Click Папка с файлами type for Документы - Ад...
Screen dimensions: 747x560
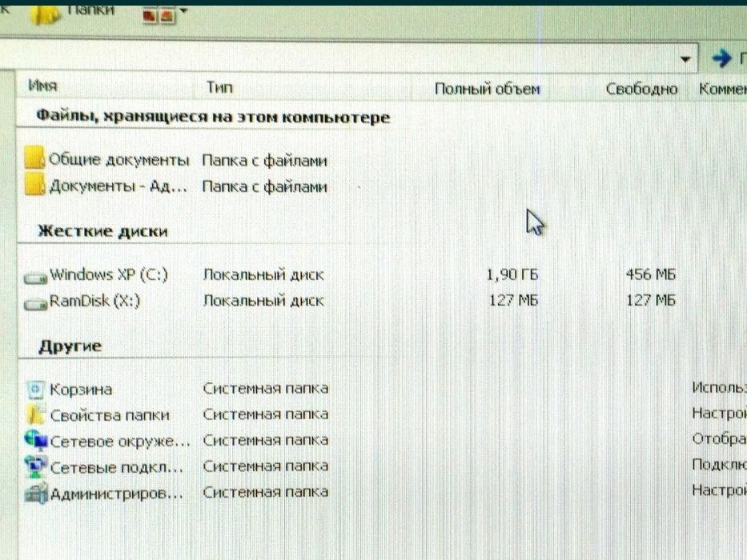coord(264,186)
